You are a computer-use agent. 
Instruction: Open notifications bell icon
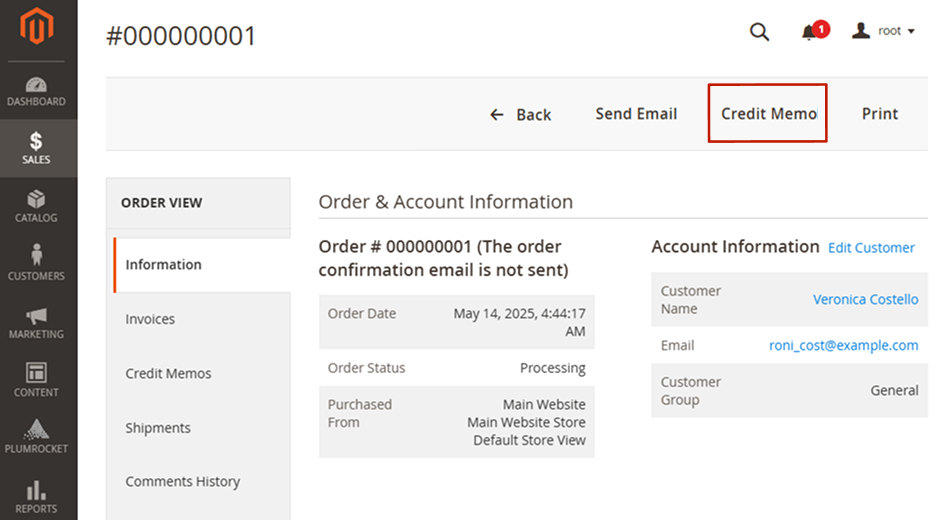click(810, 33)
